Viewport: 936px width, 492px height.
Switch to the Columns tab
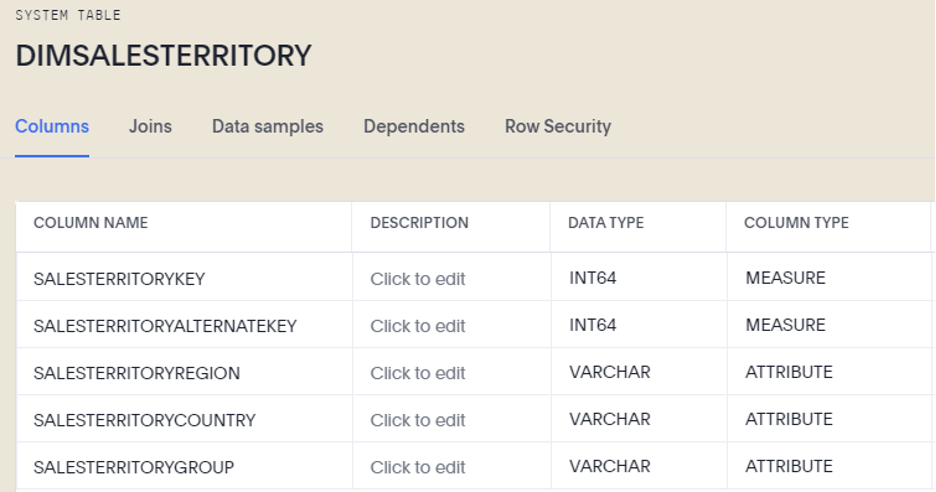pos(52,127)
